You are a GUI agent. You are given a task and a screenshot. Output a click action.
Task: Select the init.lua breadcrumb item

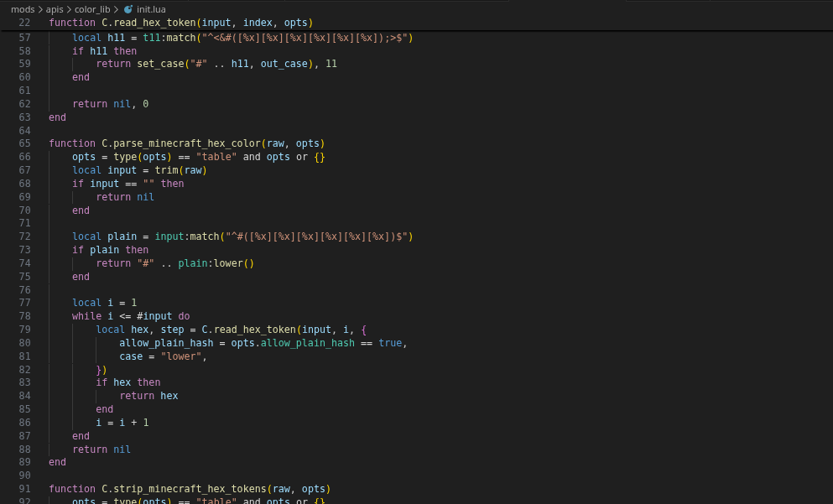coord(151,9)
